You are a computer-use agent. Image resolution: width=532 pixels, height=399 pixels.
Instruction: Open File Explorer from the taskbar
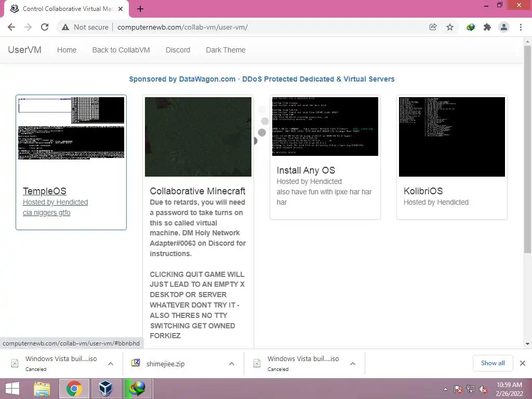42,389
